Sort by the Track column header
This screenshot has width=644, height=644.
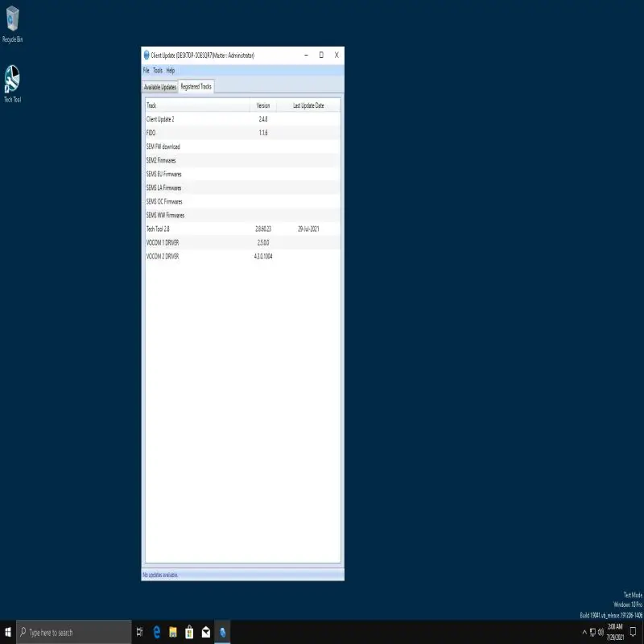[x=197, y=105]
